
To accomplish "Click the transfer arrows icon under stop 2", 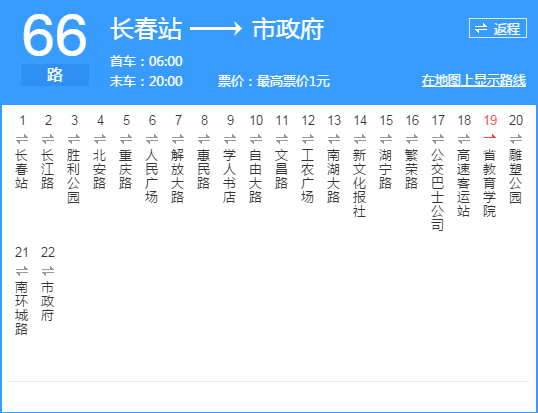I will (48, 139).
